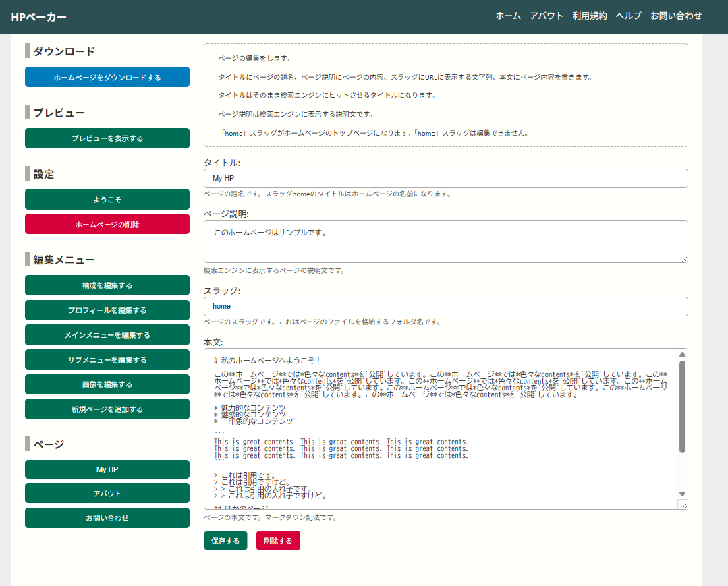Click ホームページをダウンロードする button
This screenshot has height=586, width=728.
(x=107, y=77)
